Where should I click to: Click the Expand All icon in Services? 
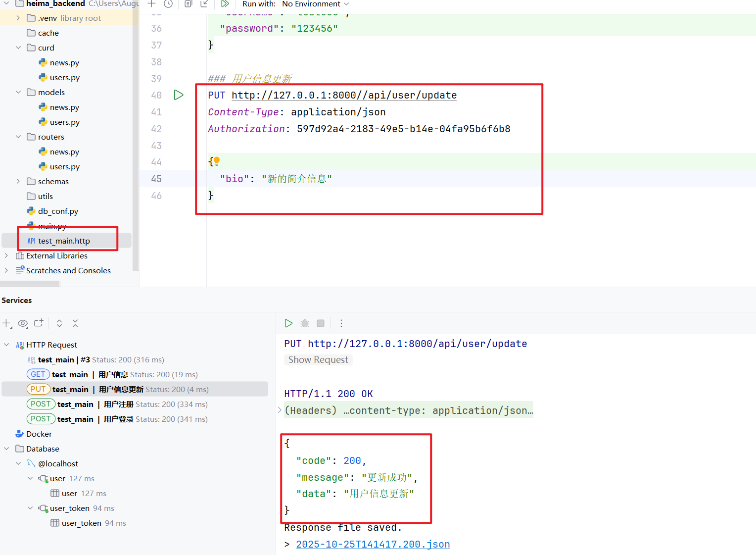click(x=59, y=323)
